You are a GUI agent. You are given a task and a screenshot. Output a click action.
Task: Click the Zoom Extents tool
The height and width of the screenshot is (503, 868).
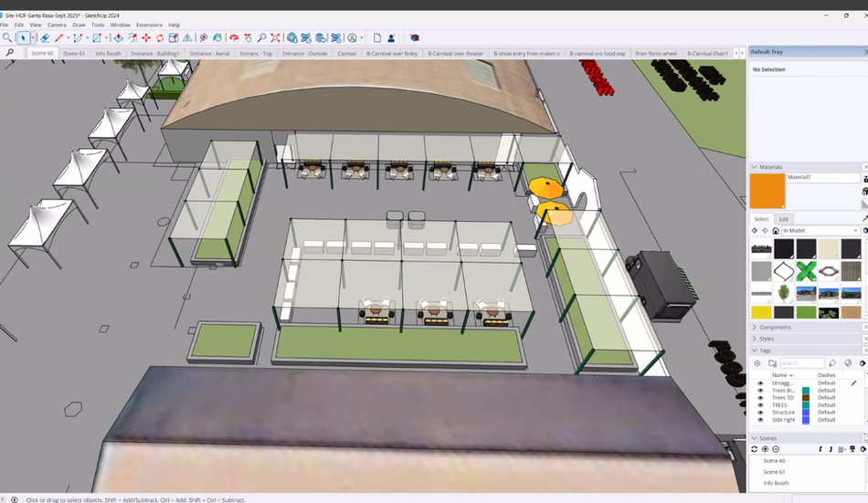275,37
